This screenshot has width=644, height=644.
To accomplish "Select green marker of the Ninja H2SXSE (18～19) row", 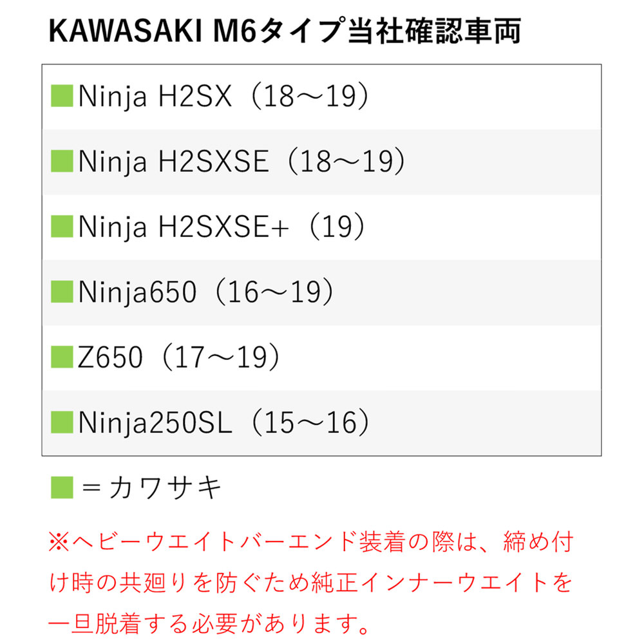I will coord(62,162).
